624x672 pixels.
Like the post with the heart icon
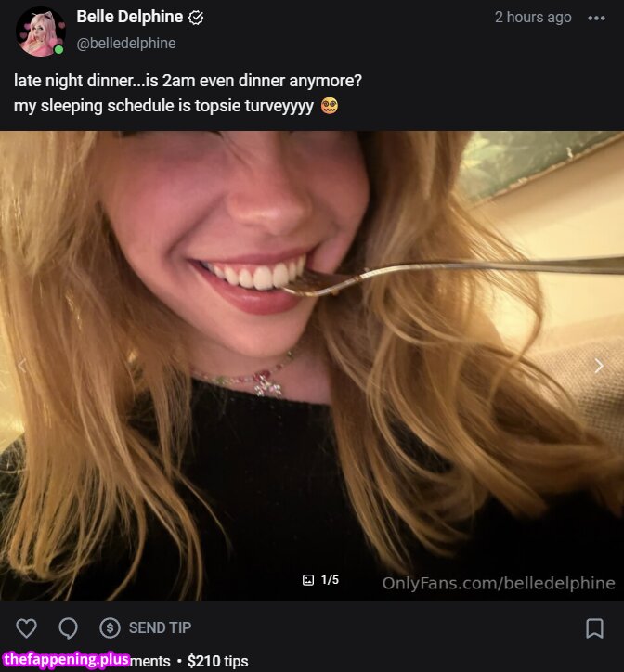(x=26, y=628)
